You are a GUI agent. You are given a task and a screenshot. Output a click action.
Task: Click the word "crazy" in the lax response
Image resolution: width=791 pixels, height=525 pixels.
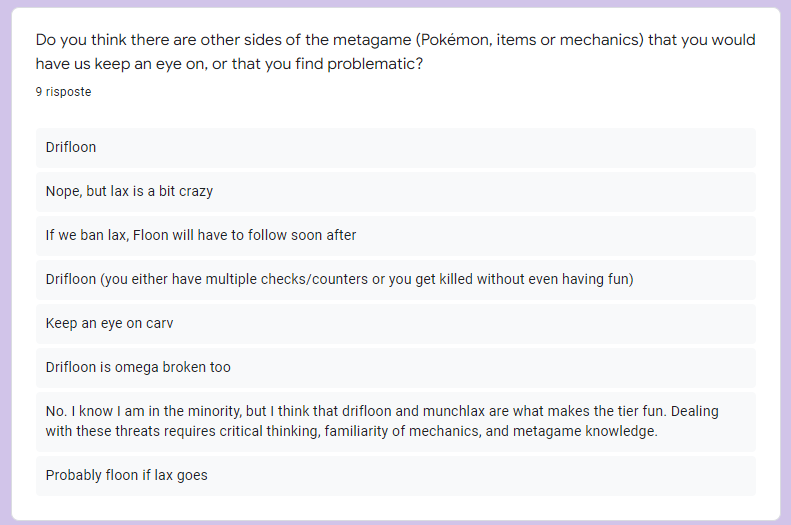click(x=194, y=191)
